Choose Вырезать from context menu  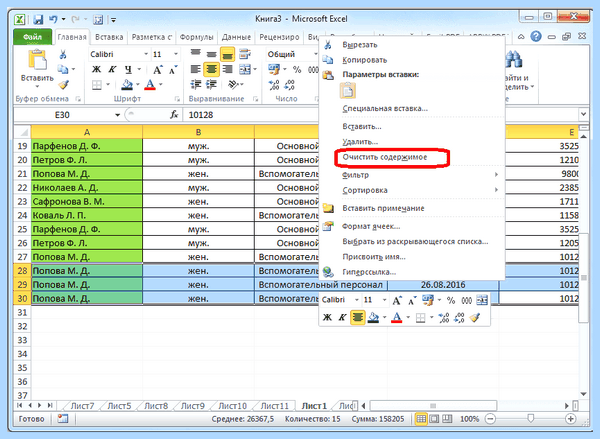pos(360,45)
